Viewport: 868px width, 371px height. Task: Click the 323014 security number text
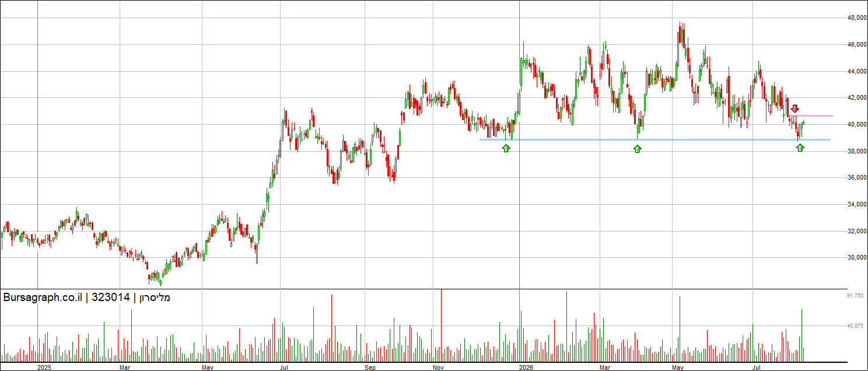[x=110, y=297]
